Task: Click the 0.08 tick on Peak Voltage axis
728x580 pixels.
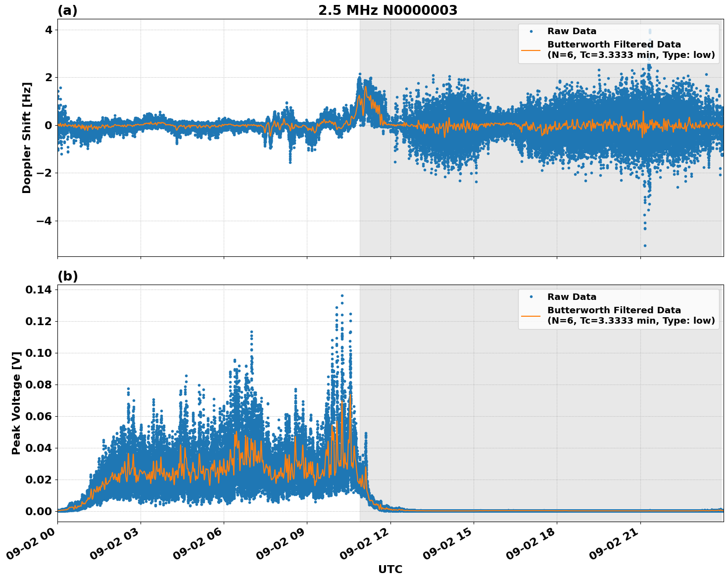Action: tap(38, 385)
